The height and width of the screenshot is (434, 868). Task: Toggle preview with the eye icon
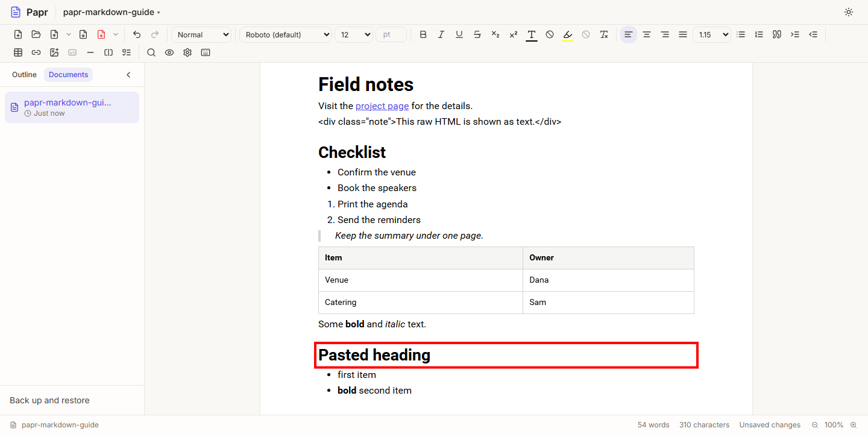click(x=169, y=52)
